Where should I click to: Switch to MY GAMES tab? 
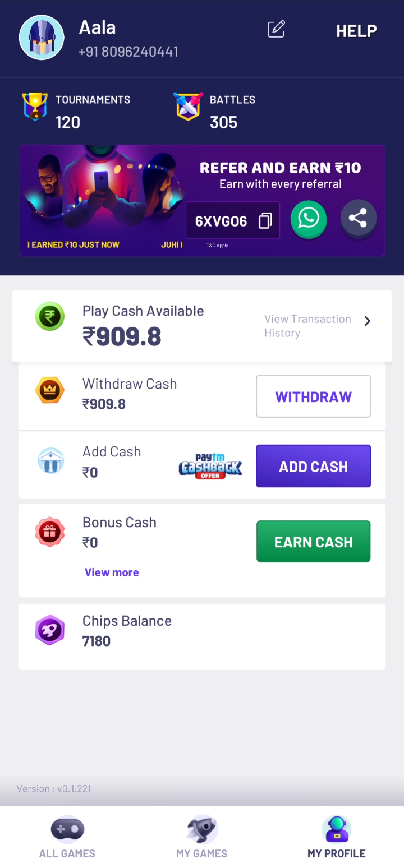point(202,838)
